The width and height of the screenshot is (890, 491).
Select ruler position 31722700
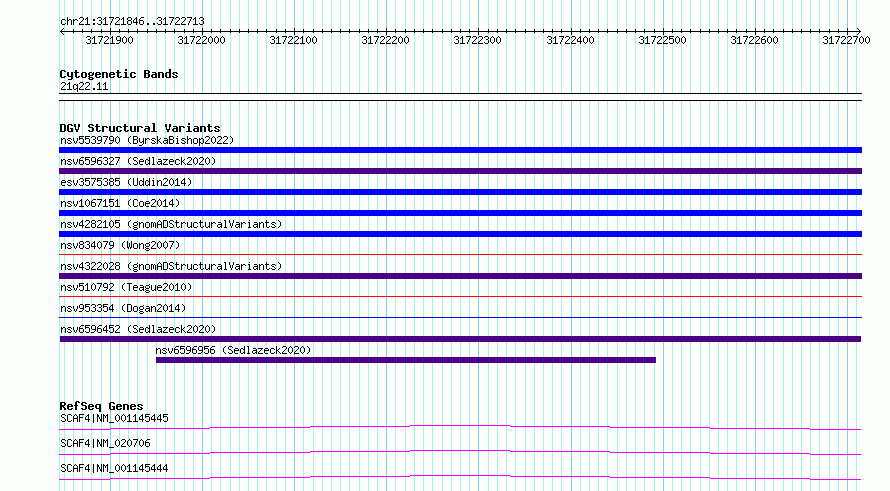[x=846, y=40]
